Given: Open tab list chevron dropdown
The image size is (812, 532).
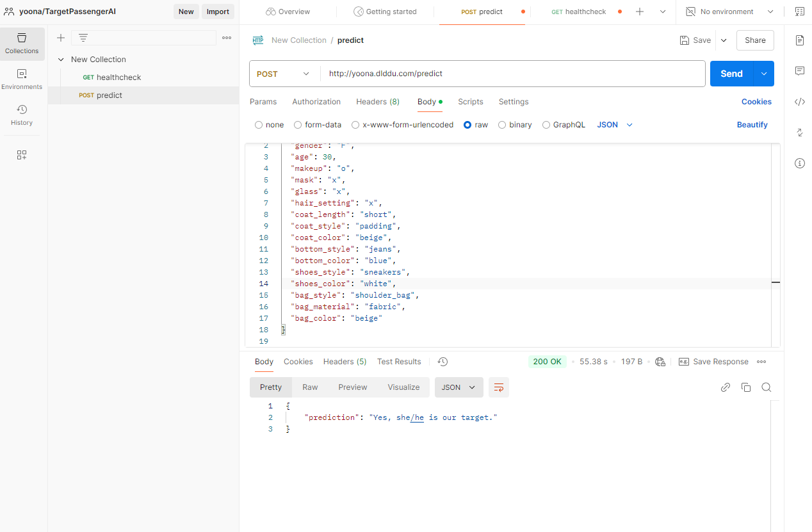Looking at the screenshot, I should pos(662,12).
